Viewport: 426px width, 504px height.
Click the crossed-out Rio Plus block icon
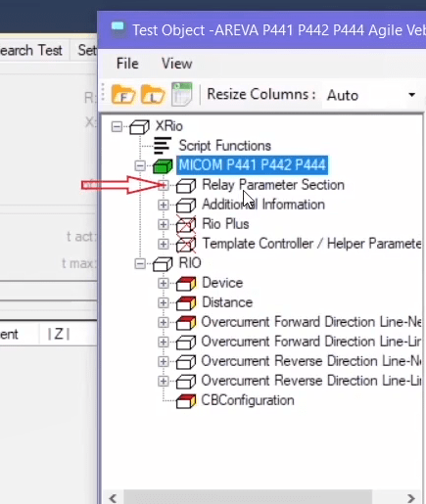click(186, 224)
